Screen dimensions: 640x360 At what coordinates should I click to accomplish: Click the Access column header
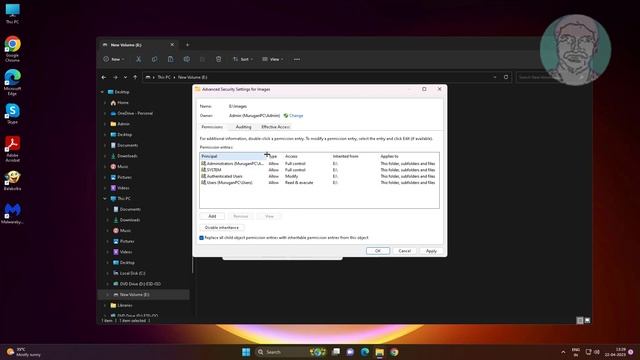[307, 156]
